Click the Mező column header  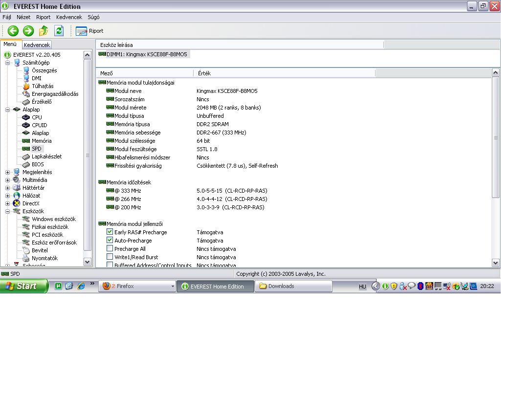[145, 73]
